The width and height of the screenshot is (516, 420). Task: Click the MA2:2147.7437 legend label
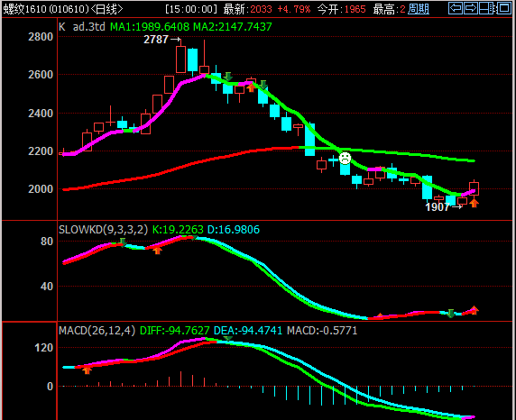pyautogui.click(x=233, y=27)
